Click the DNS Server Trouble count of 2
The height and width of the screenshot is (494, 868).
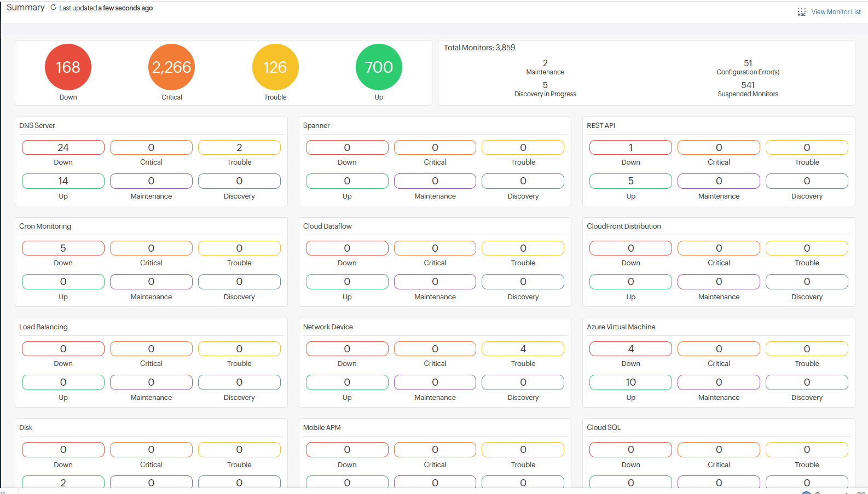239,148
